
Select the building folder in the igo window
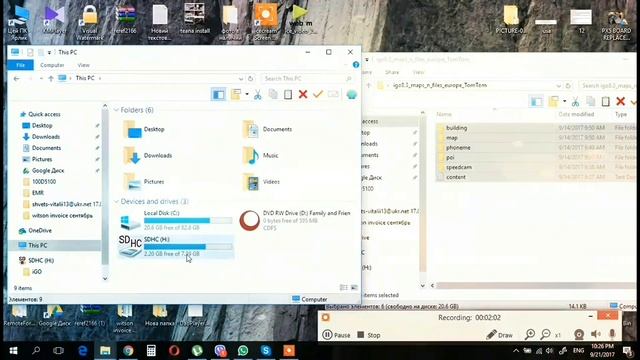pos(456,128)
